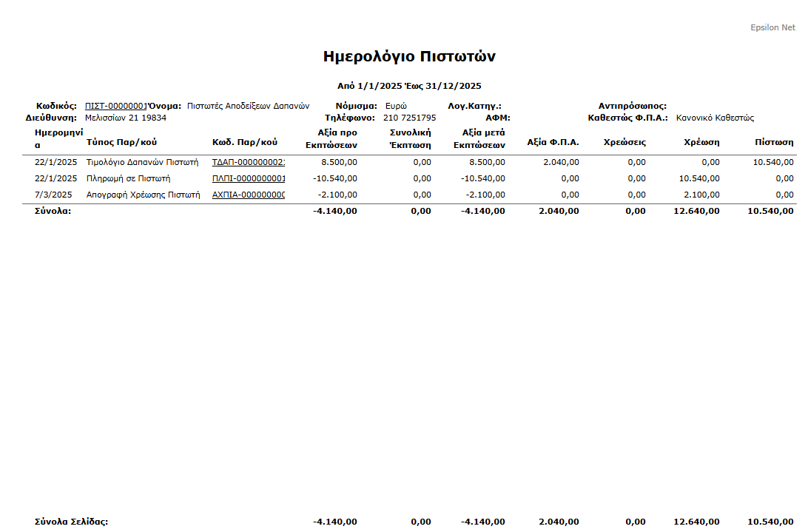Screen dimensions: 805x532
Task: Click the Σύνολα totals label
Action: coord(53,211)
